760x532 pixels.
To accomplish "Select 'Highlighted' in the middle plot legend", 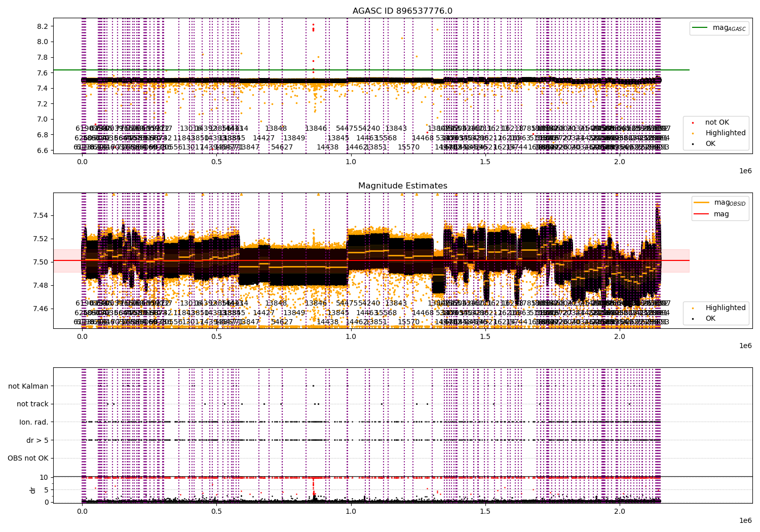I will coord(725,308).
